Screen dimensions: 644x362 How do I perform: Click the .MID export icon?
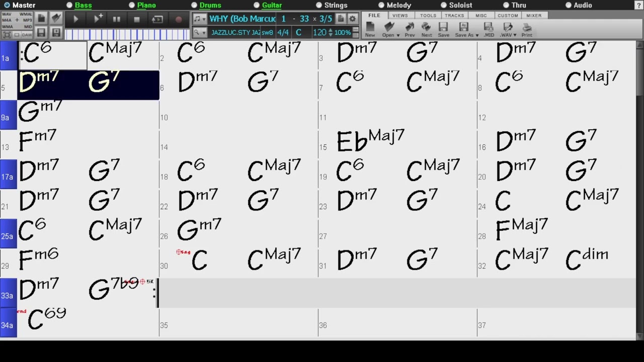(489, 30)
